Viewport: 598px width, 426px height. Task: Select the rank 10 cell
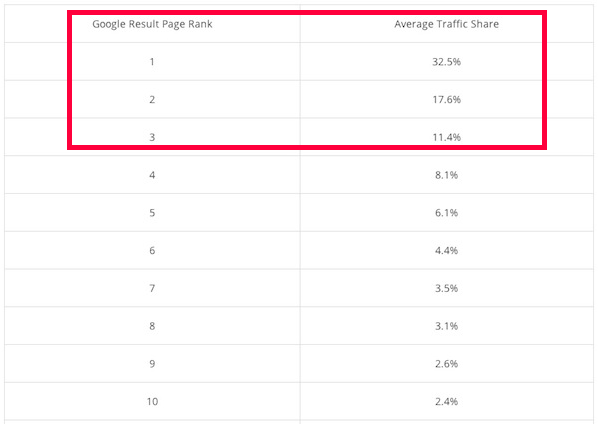click(152, 401)
